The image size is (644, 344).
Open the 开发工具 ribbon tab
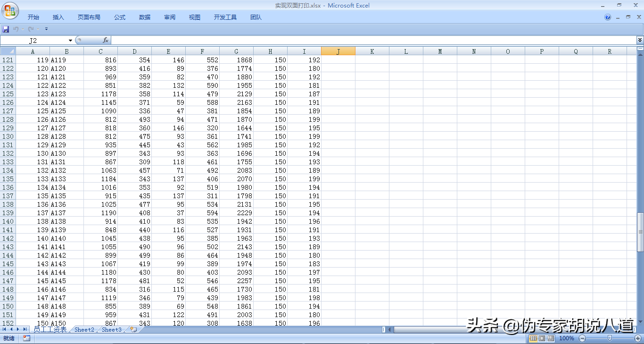[x=225, y=17]
